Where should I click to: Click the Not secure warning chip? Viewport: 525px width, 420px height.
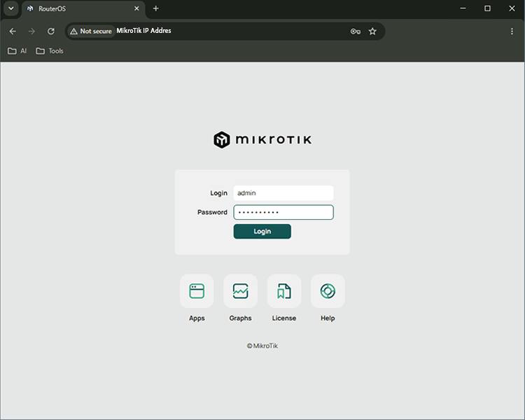coord(91,31)
